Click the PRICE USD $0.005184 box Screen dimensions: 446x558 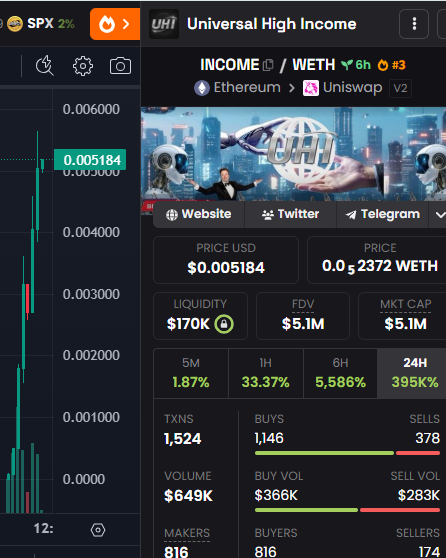(x=226, y=260)
